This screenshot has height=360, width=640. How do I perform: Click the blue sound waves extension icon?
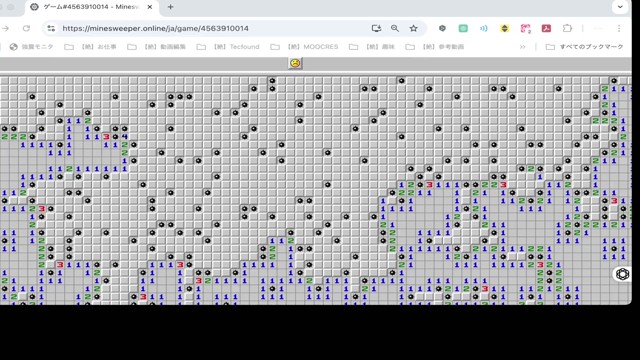click(x=484, y=28)
